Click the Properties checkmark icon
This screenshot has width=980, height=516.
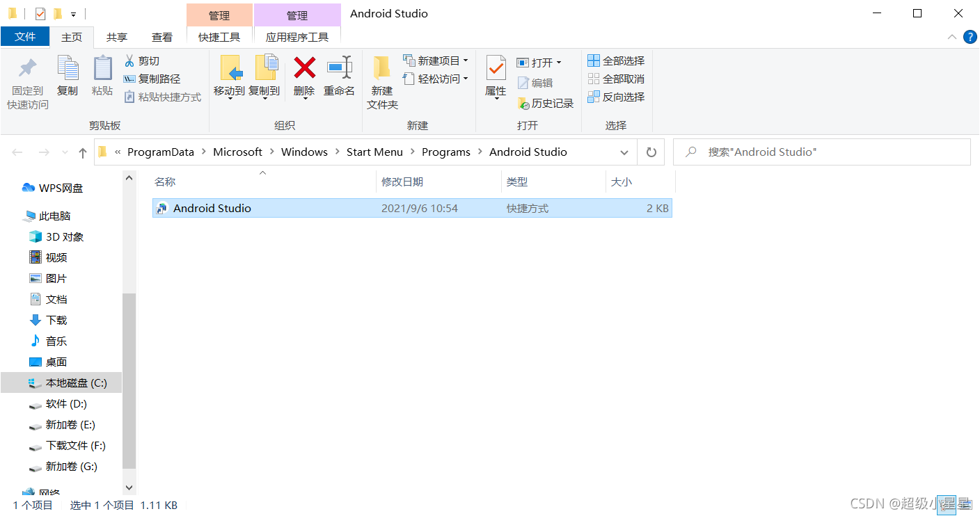pos(496,68)
